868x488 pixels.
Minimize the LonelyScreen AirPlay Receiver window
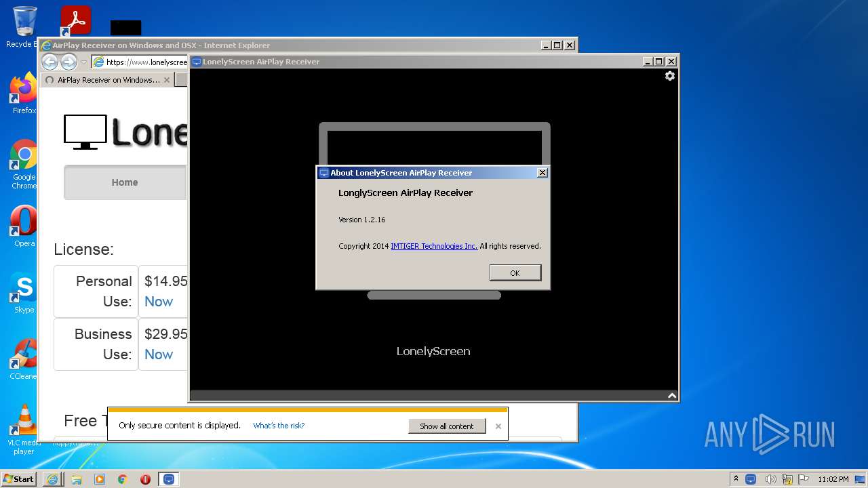(648, 62)
